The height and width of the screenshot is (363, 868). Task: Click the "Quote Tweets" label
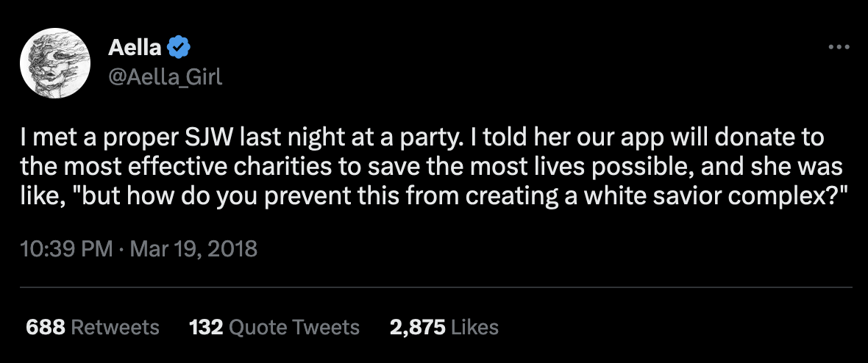pos(294,327)
